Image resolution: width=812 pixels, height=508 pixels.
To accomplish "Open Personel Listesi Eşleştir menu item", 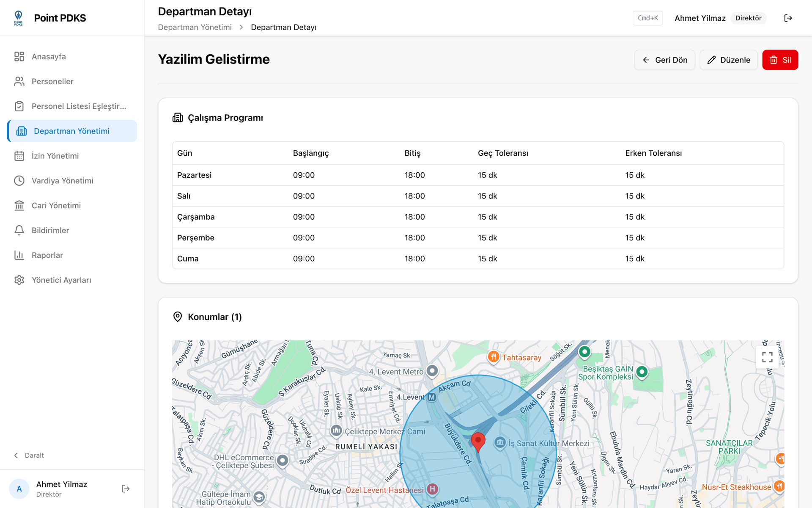I will click(x=72, y=106).
